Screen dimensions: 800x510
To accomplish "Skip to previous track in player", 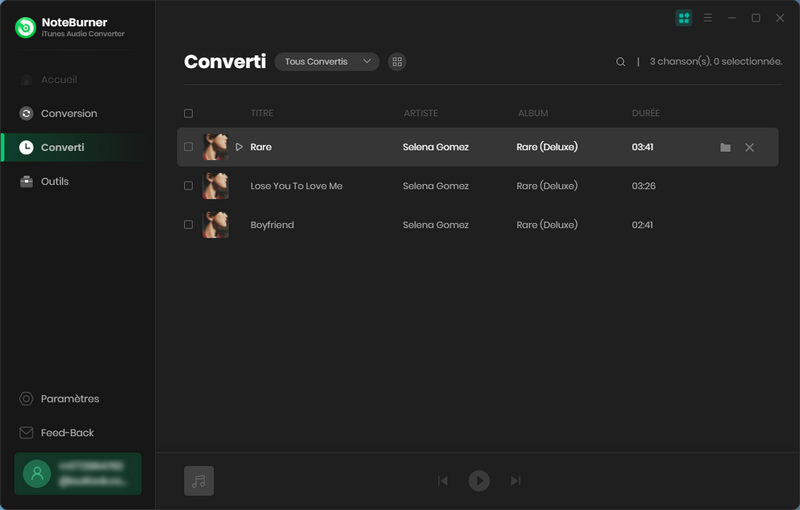I will 443,481.
